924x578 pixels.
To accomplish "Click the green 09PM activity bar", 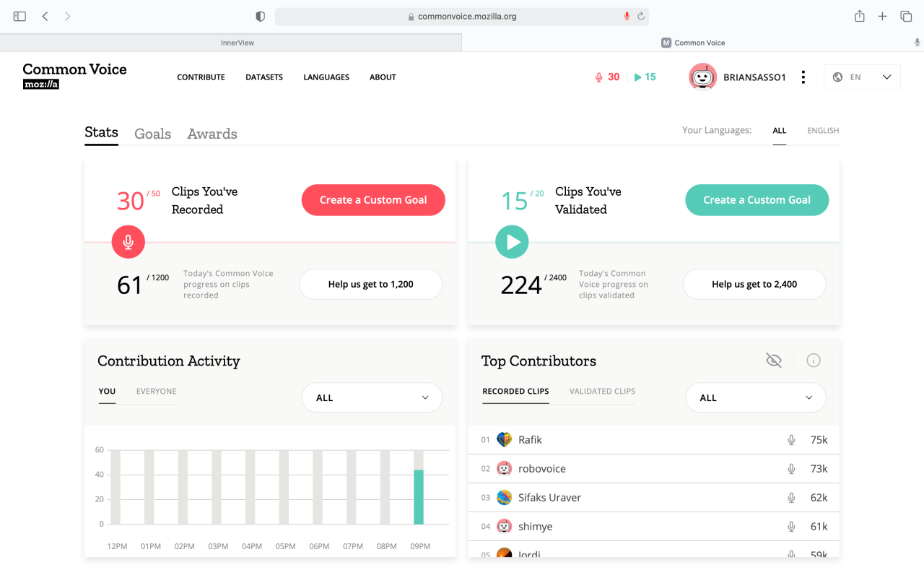I will (x=418, y=497).
